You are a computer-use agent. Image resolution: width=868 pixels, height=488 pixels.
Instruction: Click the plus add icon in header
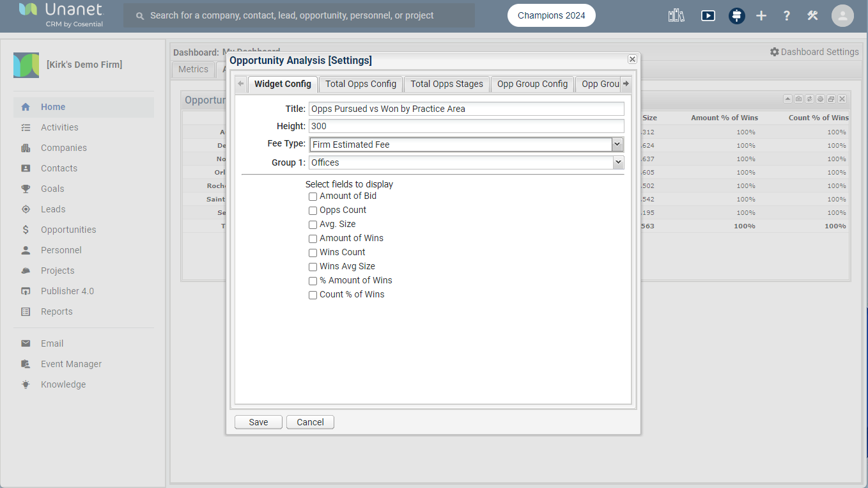[761, 16]
